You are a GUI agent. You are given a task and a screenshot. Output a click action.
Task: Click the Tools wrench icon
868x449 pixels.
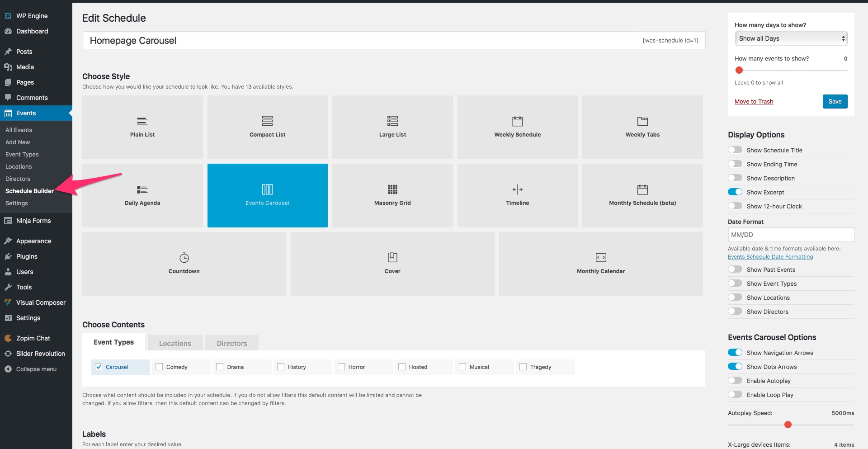[x=8, y=287]
